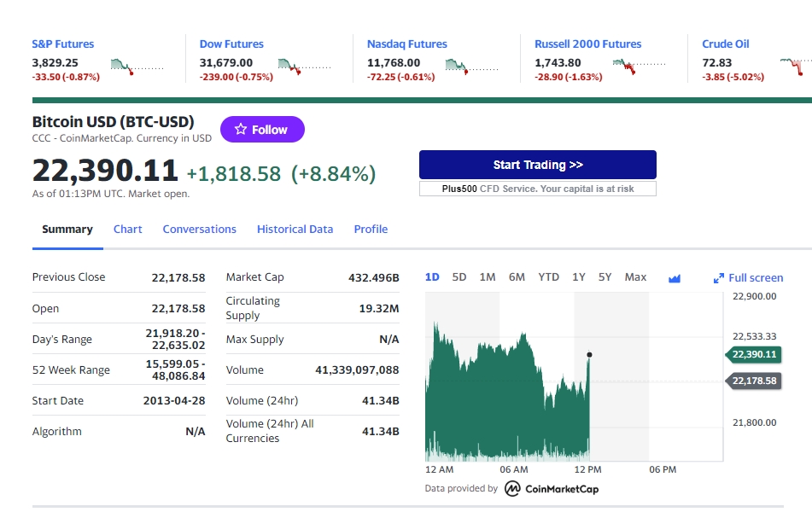Click the 22,900.00 chart axis label
The image size is (812, 512).
[755, 296]
